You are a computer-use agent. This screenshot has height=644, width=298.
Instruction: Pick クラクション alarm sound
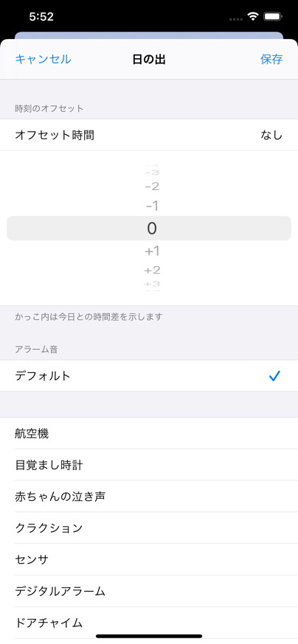click(149, 528)
